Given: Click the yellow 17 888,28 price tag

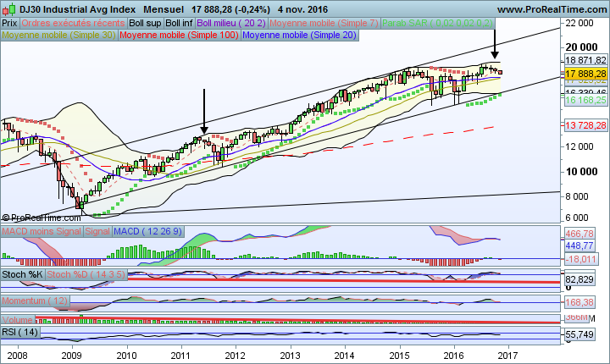Looking at the screenshot, I should [585, 74].
